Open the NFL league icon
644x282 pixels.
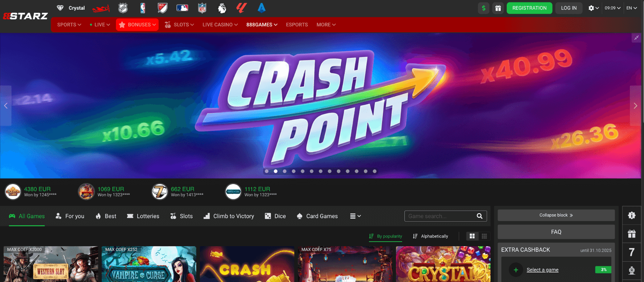click(x=202, y=8)
